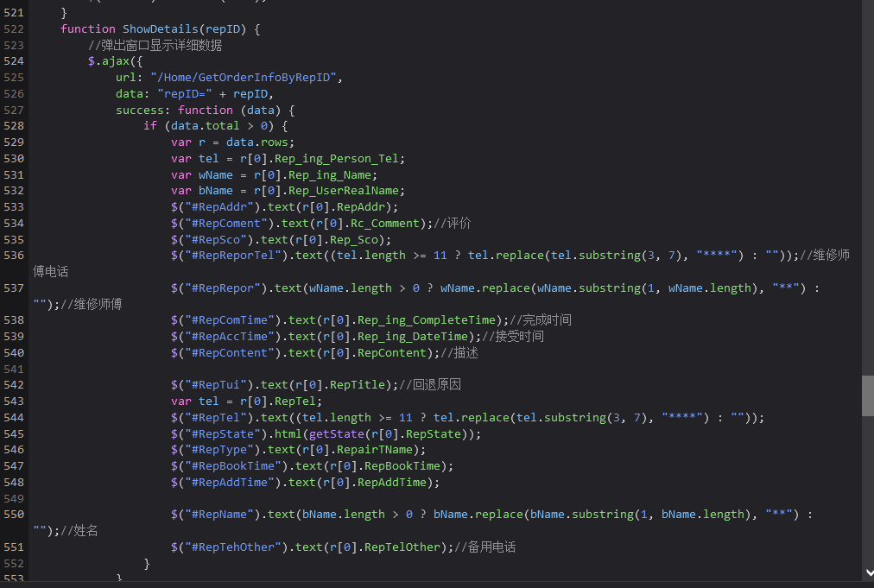The width and height of the screenshot is (874, 588).
Task: Click the "#RepComent" selector string
Action: pos(226,224)
